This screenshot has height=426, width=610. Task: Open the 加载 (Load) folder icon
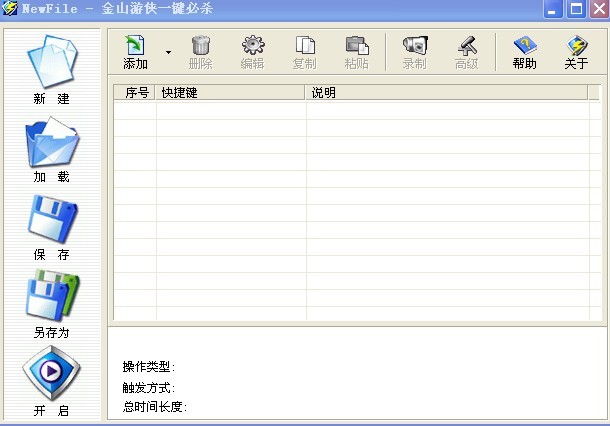tap(51, 142)
